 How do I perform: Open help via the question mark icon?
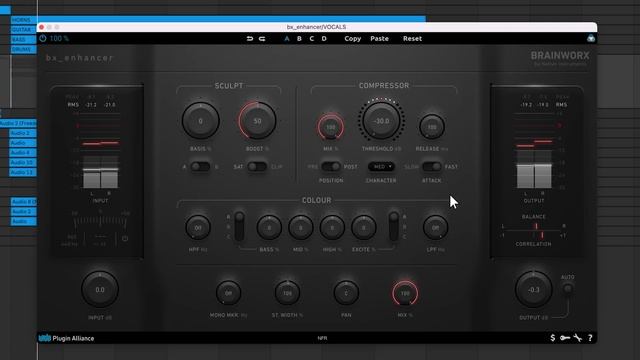pyautogui.click(x=590, y=338)
